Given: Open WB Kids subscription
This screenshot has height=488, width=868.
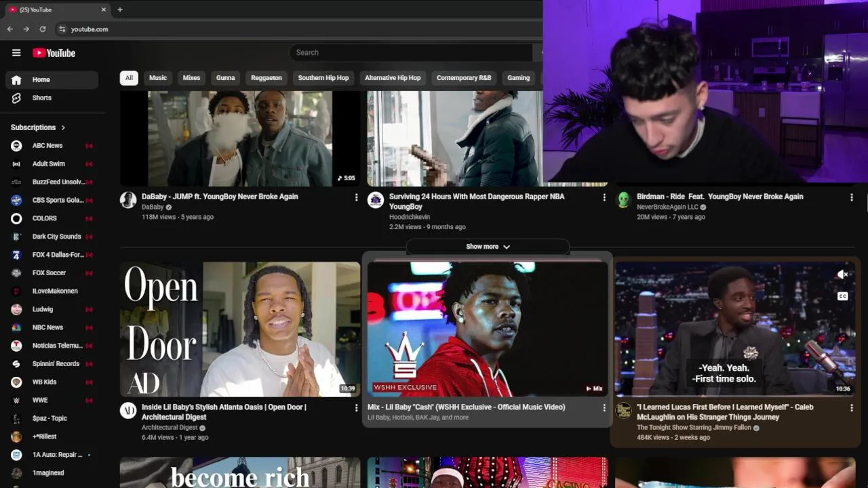Looking at the screenshot, I should pos(52,382).
